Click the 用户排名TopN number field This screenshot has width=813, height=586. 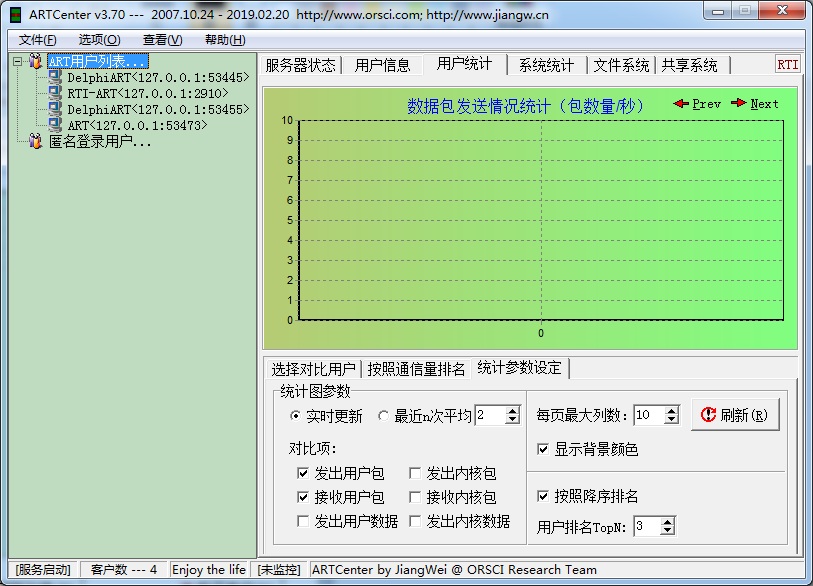[x=648, y=527]
